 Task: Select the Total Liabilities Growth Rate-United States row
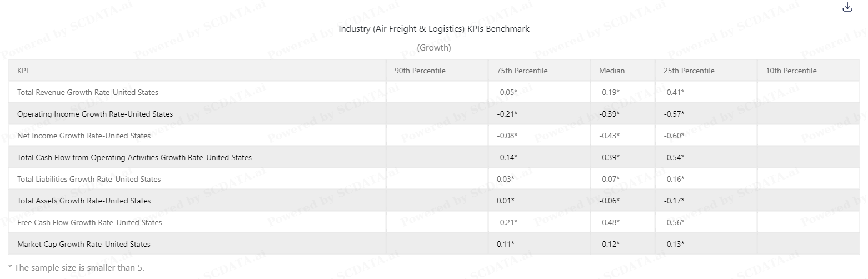coord(434,179)
